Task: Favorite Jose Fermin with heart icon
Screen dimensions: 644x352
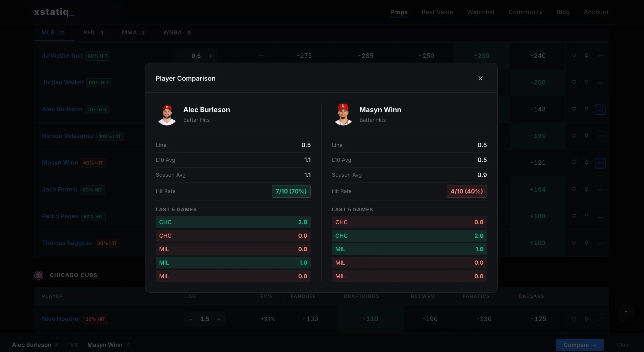Action: pyautogui.click(x=574, y=189)
